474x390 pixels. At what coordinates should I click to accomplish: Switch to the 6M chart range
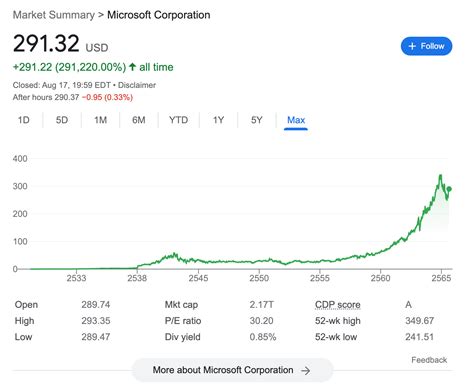(x=139, y=120)
